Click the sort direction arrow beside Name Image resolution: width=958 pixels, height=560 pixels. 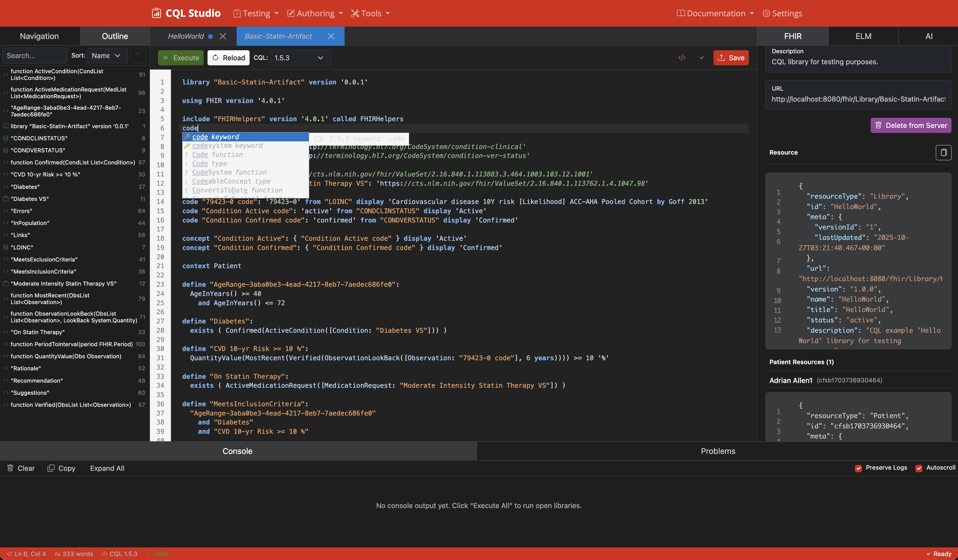point(138,56)
